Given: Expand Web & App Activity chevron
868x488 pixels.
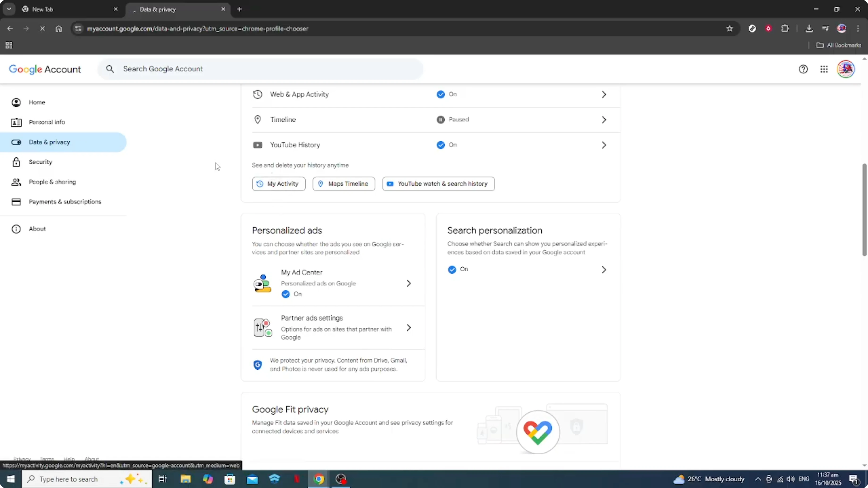Looking at the screenshot, I should tap(604, 95).
